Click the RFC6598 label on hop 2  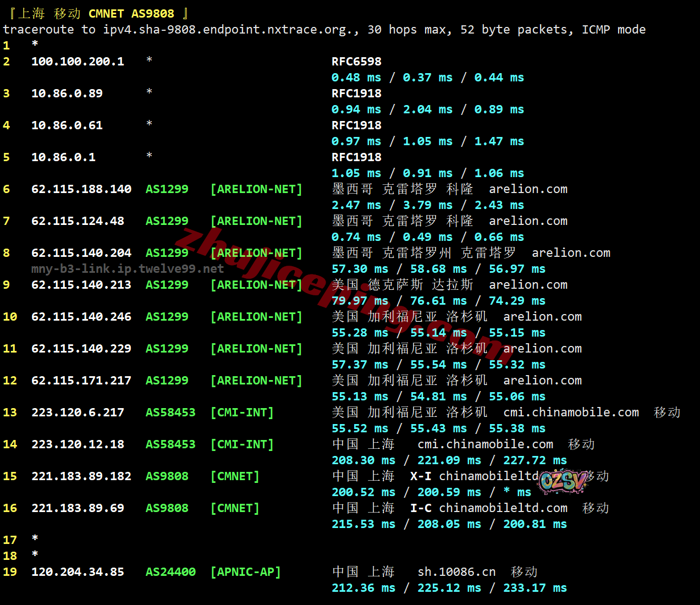[356, 62]
